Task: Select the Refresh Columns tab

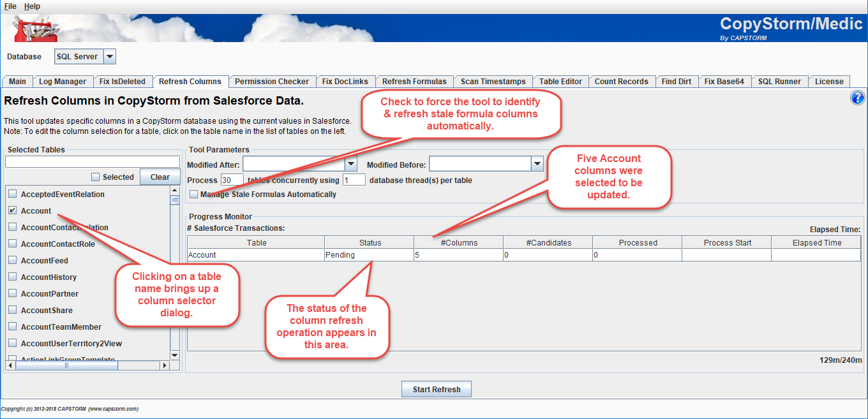Action: 190,82
